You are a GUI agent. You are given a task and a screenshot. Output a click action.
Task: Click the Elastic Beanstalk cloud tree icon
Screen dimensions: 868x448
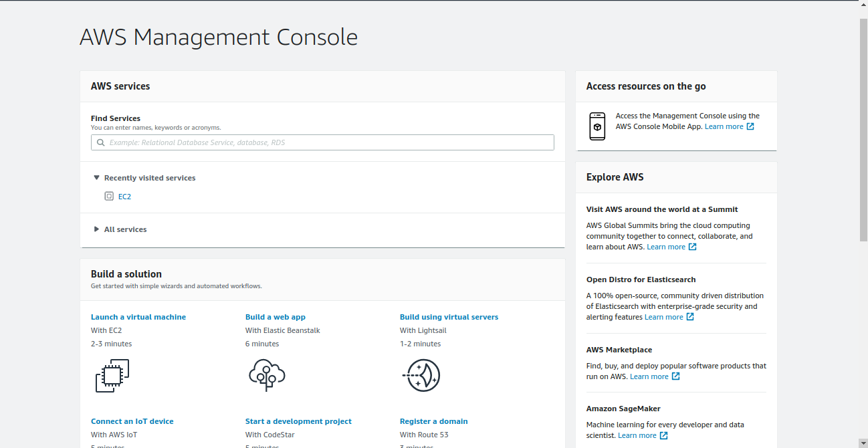coord(267,375)
